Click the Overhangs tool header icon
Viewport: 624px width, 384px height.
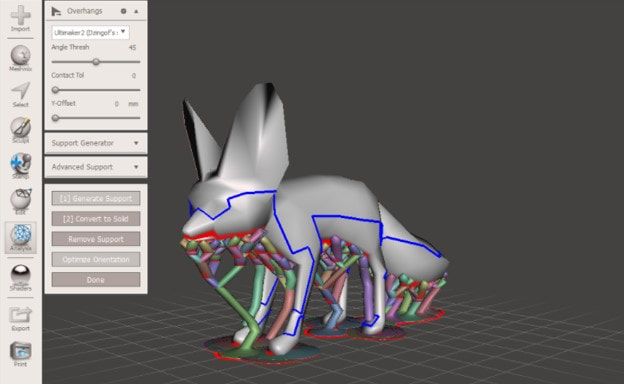[56, 11]
